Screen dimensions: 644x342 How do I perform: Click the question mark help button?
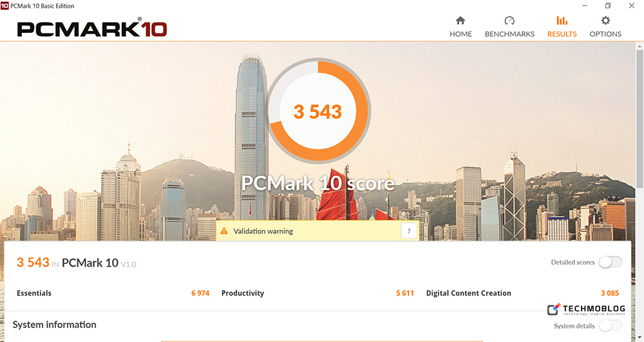pos(409,231)
